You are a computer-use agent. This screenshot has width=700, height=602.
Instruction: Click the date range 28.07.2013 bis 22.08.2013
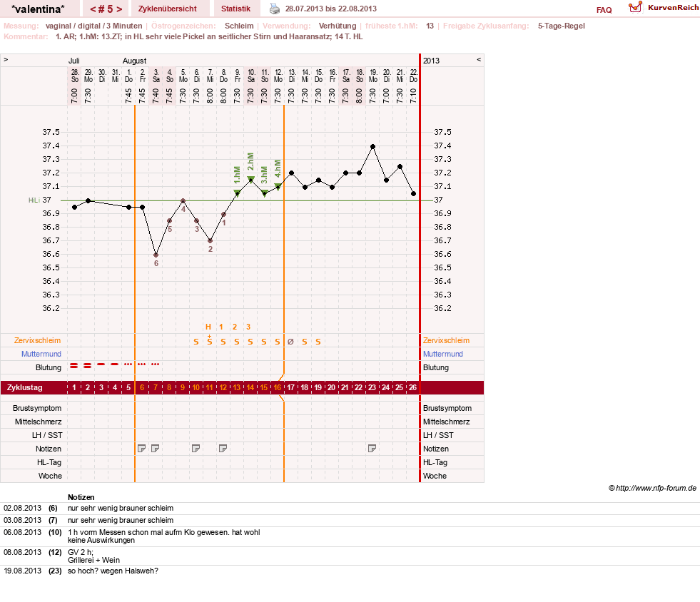[x=331, y=9]
